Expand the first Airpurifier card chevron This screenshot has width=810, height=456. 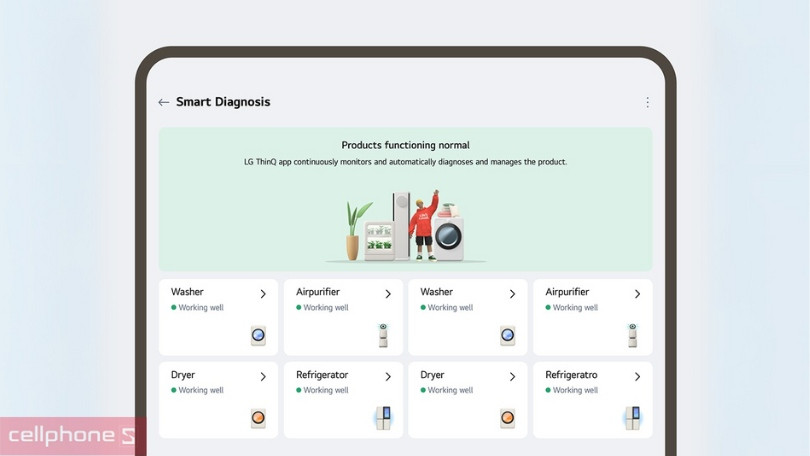coord(388,294)
